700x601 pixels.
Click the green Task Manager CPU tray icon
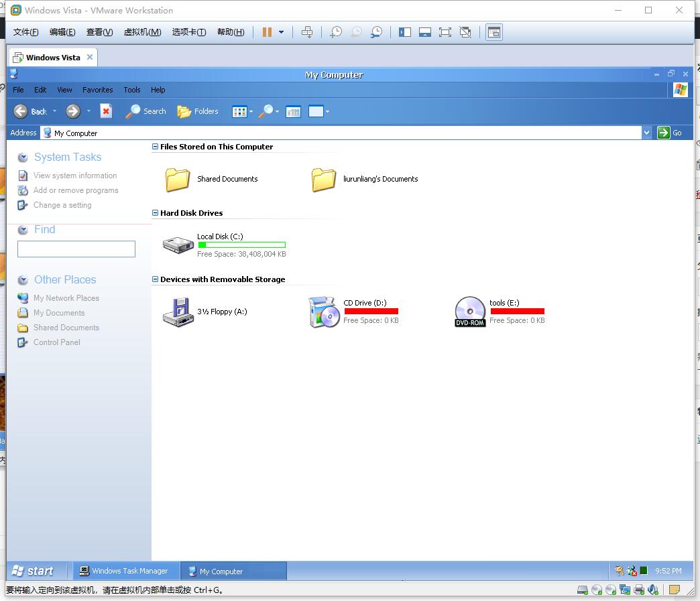644,570
